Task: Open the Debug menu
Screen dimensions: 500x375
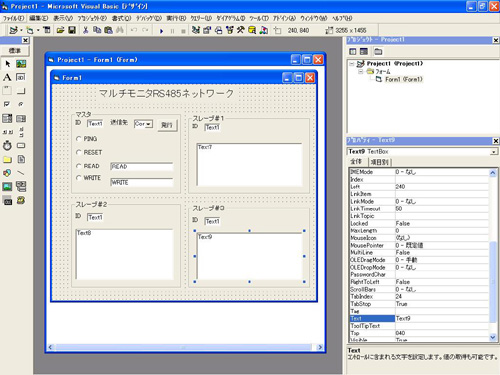Action: click(149, 18)
